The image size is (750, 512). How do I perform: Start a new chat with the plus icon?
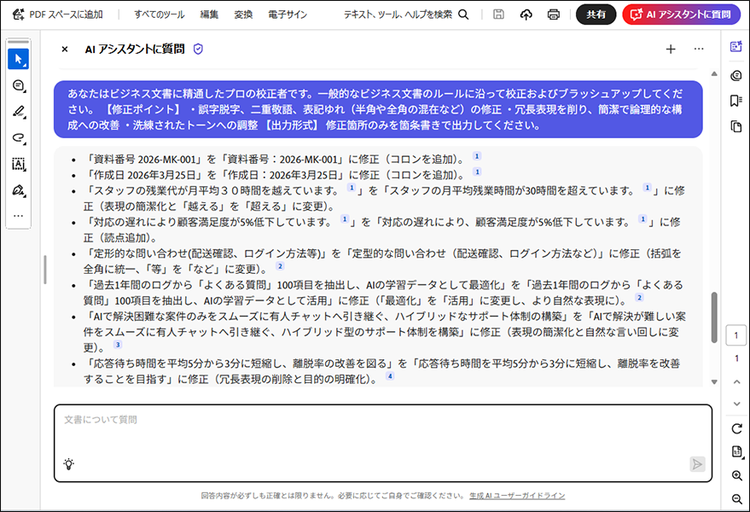point(671,49)
